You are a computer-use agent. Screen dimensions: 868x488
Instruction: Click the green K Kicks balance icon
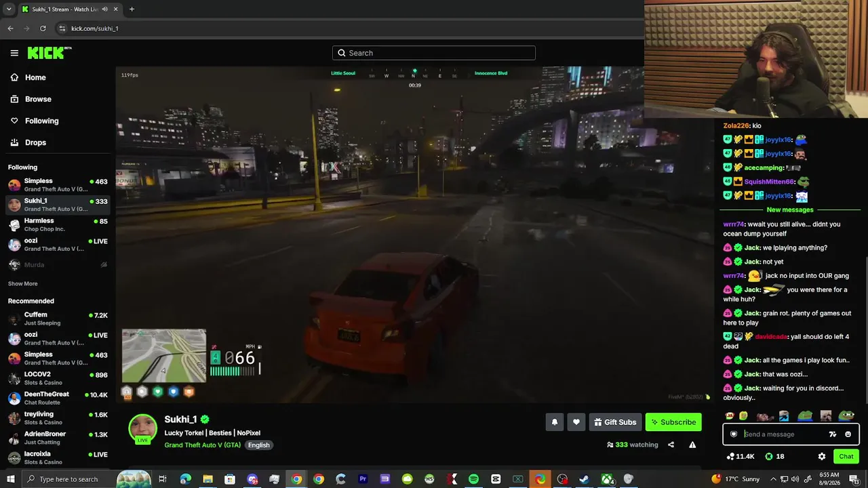pos(768,456)
